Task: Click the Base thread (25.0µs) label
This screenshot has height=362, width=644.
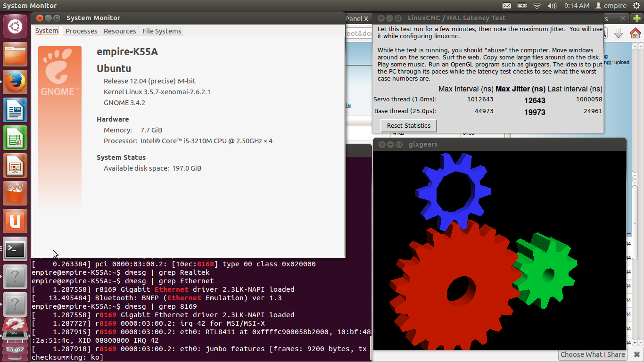Action: (405, 111)
